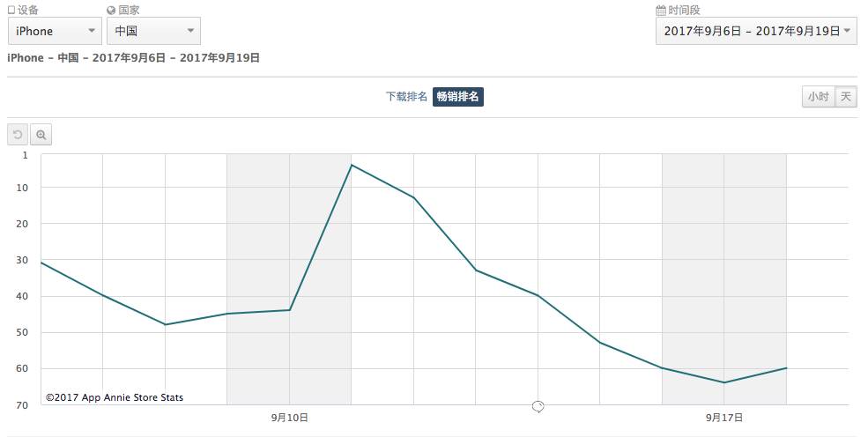Click the 9月17日 x-axis date label

point(724,418)
